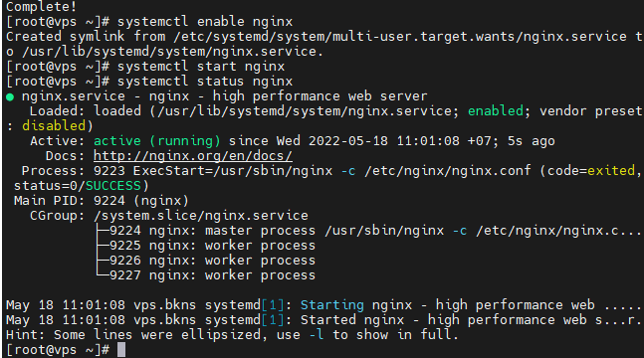
Task: Click the 9226 worker process entry
Action: coord(212,261)
